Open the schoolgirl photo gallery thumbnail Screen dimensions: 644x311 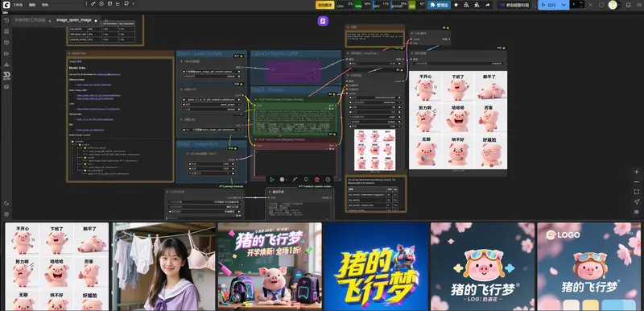coord(164,266)
